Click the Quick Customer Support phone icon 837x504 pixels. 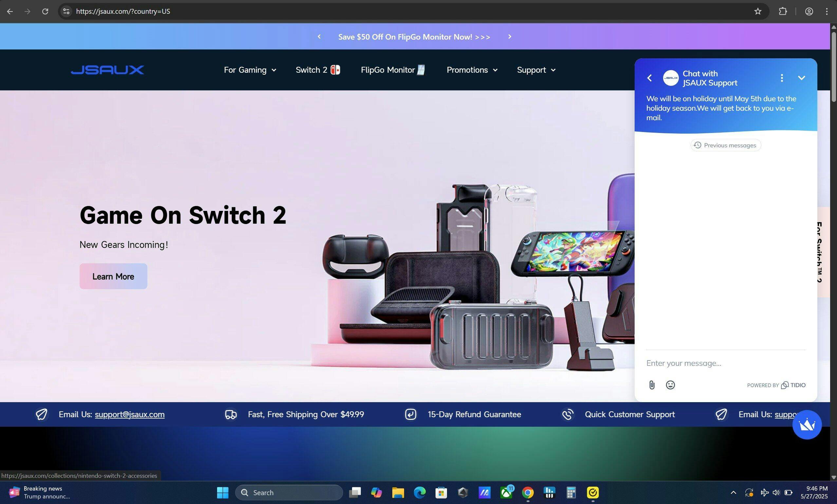[567, 414]
